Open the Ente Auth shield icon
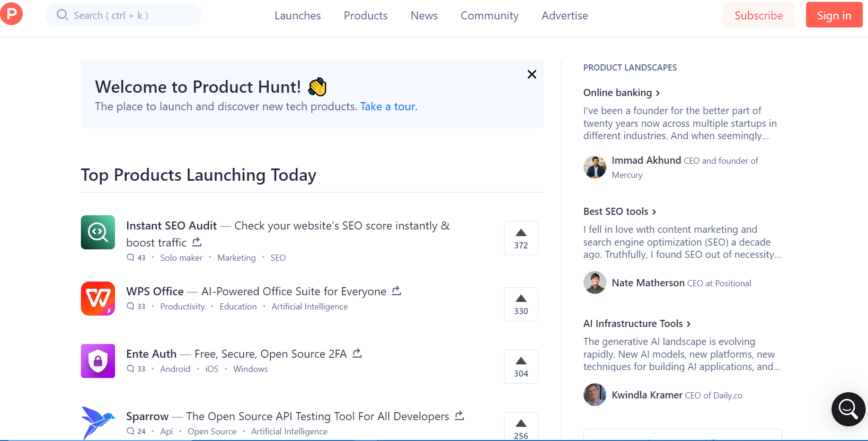 coord(98,361)
